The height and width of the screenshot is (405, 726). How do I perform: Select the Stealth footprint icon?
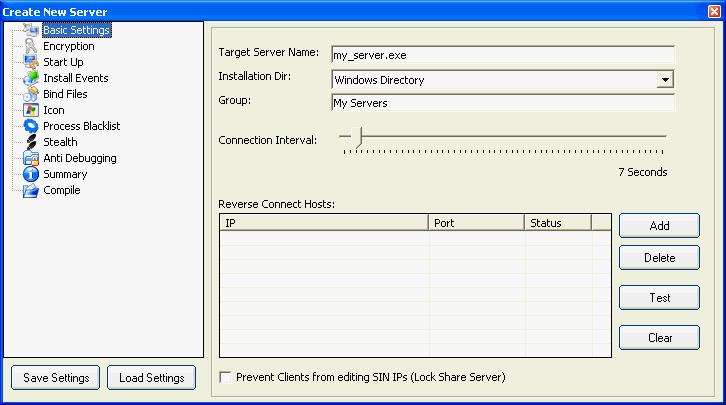[x=31, y=142]
